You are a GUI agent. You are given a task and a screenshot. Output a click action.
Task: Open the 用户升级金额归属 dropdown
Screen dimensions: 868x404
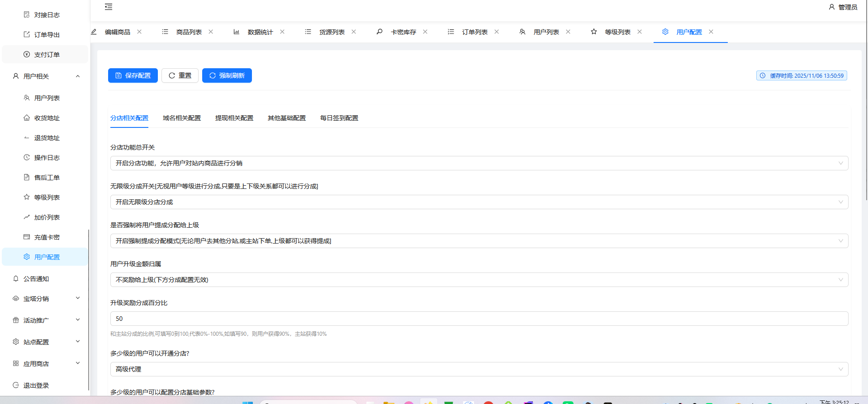pyautogui.click(x=479, y=280)
